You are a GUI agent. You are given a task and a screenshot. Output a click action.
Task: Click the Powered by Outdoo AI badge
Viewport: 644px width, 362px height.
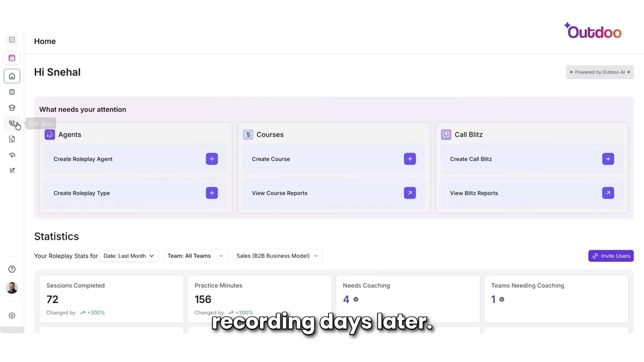pyautogui.click(x=600, y=72)
